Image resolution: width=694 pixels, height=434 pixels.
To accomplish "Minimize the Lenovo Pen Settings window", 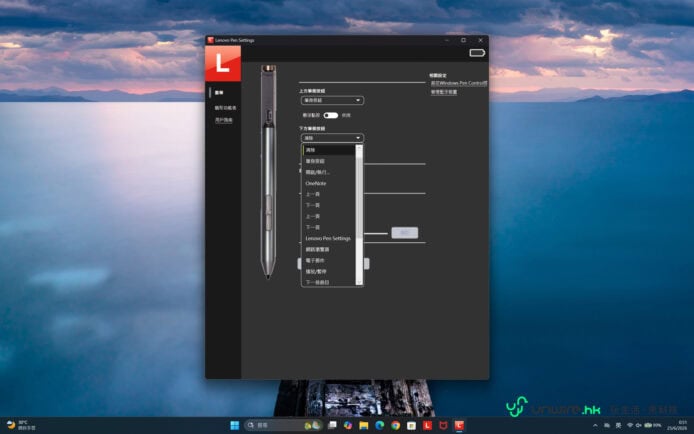I will tap(447, 40).
